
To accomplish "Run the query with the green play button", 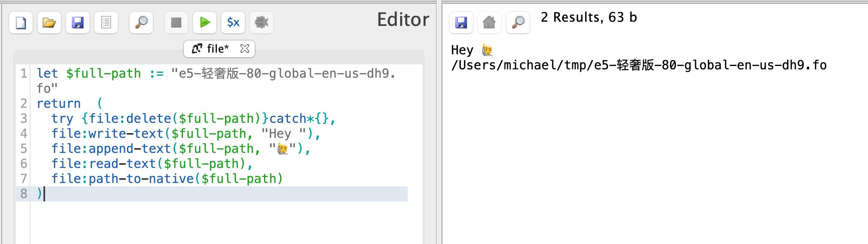I will point(205,23).
